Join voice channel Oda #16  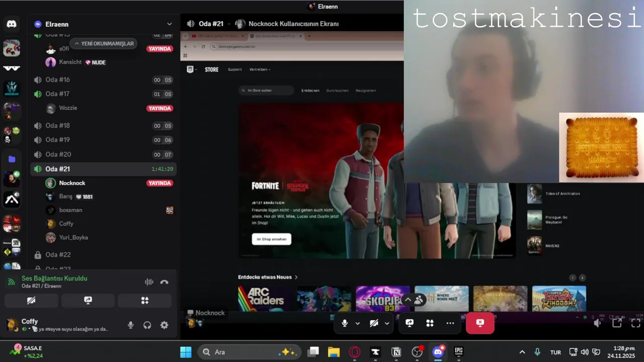coord(103,79)
